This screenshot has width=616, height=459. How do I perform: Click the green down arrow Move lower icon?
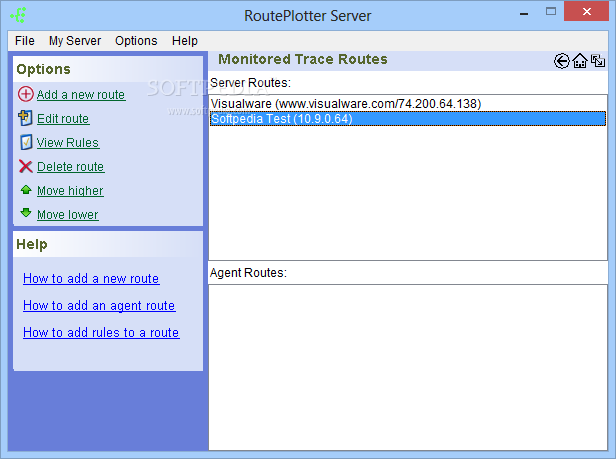pos(26,213)
